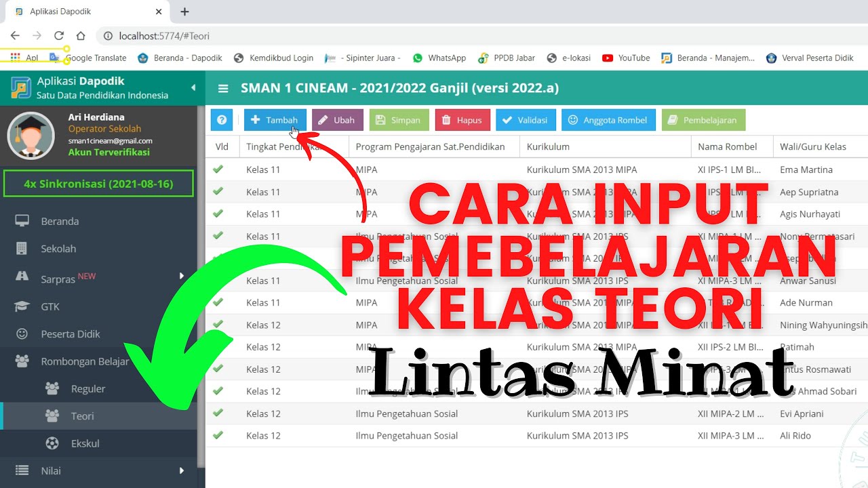Viewport: 868px width, 488px height.
Task: Click the Anwar Sanusi cell
Action: [x=808, y=281]
